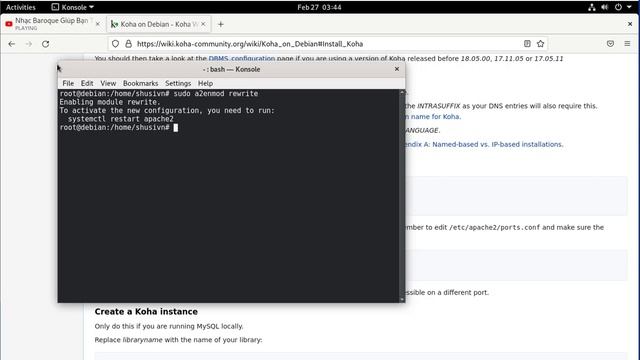Open Konsole Edit menu

(87, 83)
